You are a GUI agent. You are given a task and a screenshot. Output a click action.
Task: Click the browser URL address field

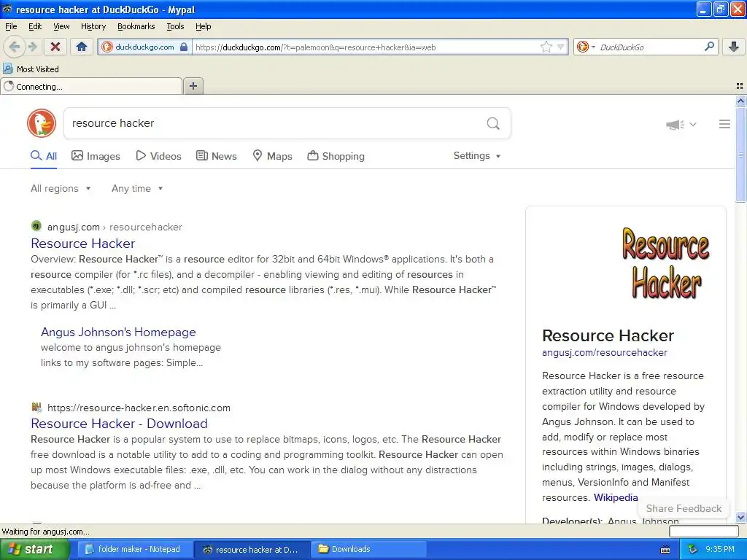click(x=366, y=47)
